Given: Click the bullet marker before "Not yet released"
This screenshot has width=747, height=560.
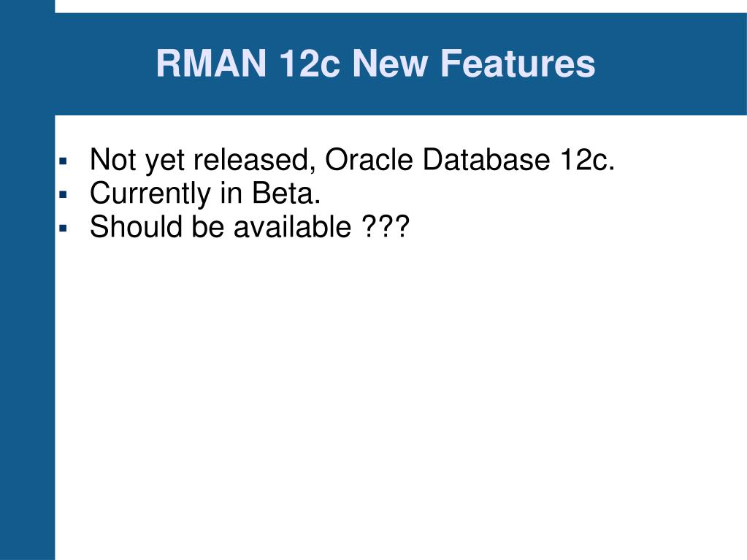Looking at the screenshot, I should click(x=64, y=161).
